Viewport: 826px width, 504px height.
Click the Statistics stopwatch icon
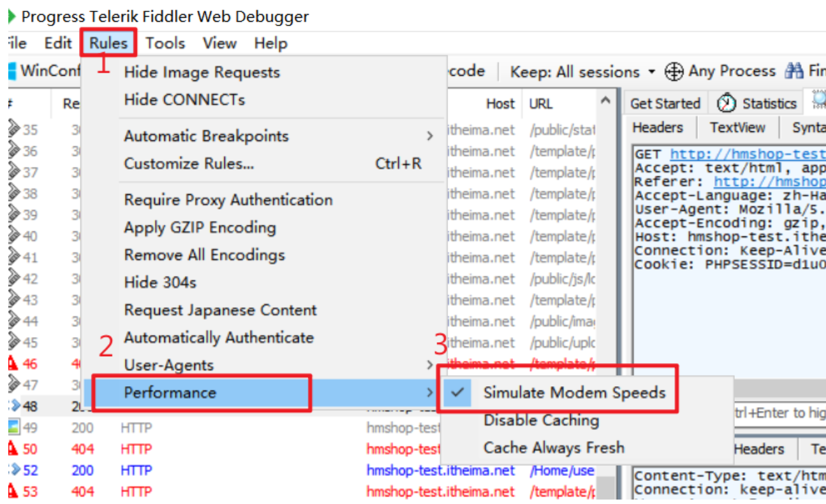[726, 103]
